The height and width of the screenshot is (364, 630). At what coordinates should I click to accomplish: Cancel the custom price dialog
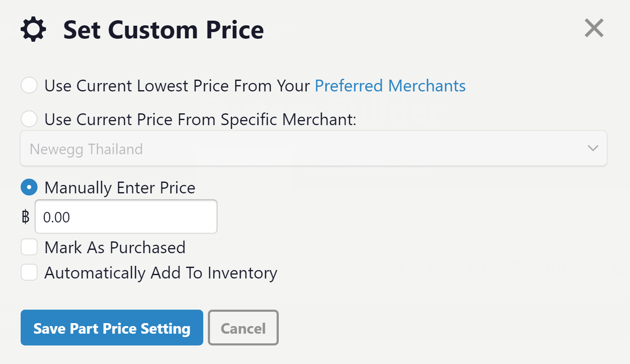[243, 328]
